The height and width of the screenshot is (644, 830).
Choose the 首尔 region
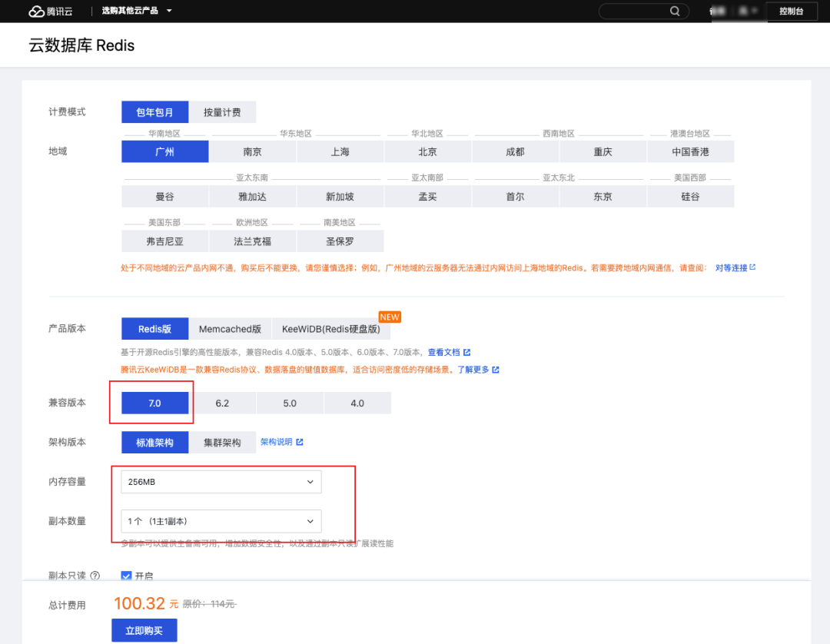coord(515,196)
